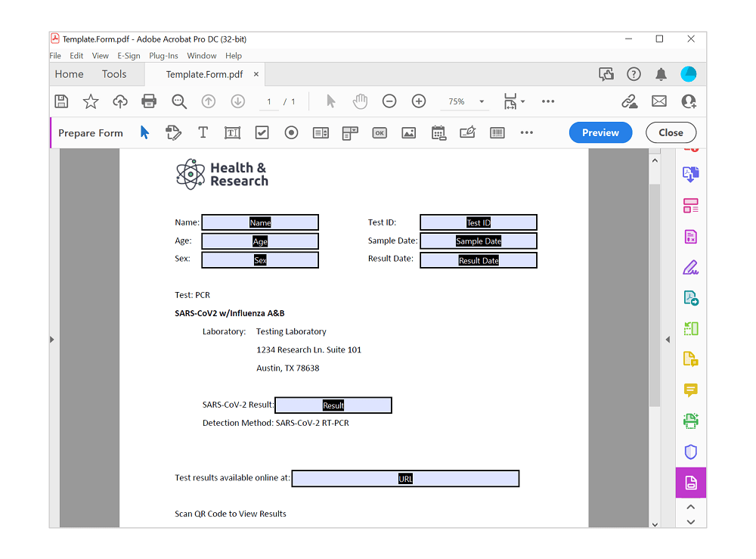Add a Date field to the form
The width and height of the screenshot is (756, 559).
pos(438,132)
